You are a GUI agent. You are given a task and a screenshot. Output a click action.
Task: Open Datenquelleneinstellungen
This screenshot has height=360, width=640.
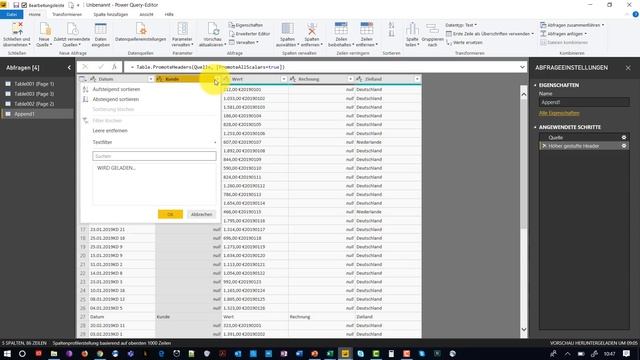pyautogui.click(x=140, y=33)
